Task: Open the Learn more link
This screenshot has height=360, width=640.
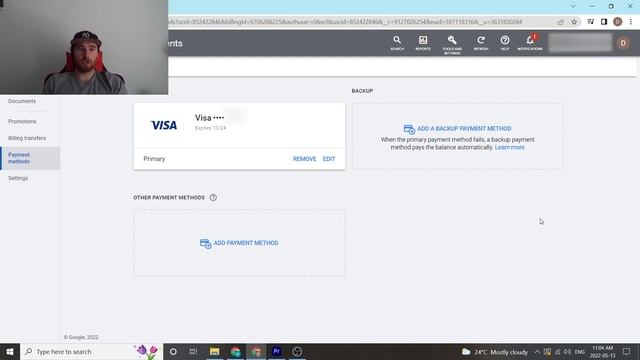Action: tap(509, 147)
